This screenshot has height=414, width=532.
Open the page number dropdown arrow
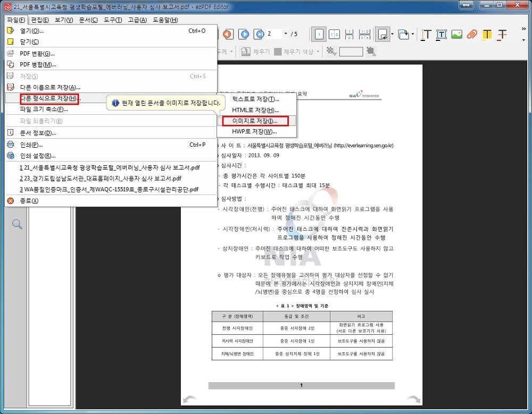[x=285, y=34]
